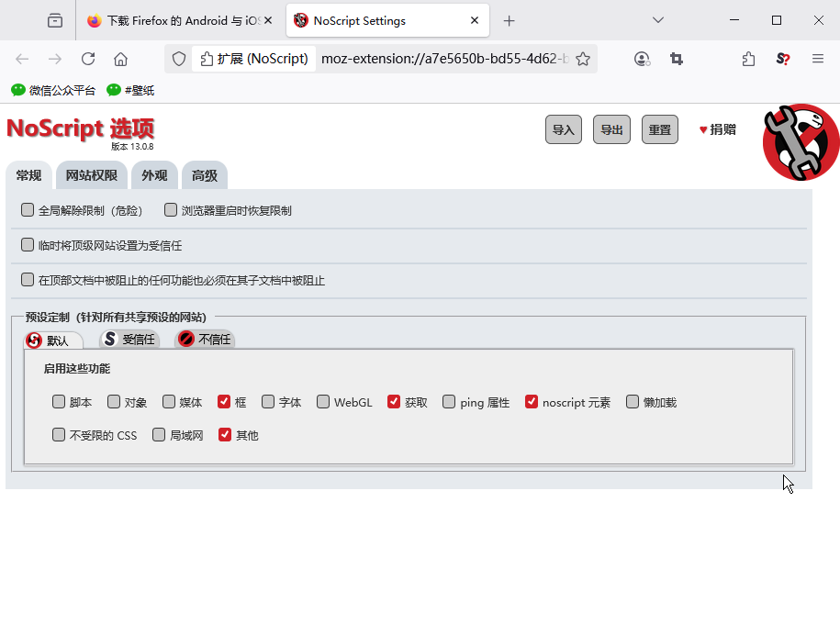Open the extensions puzzle icon
This screenshot has height=625, width=840.
click(x=749, y=59)
